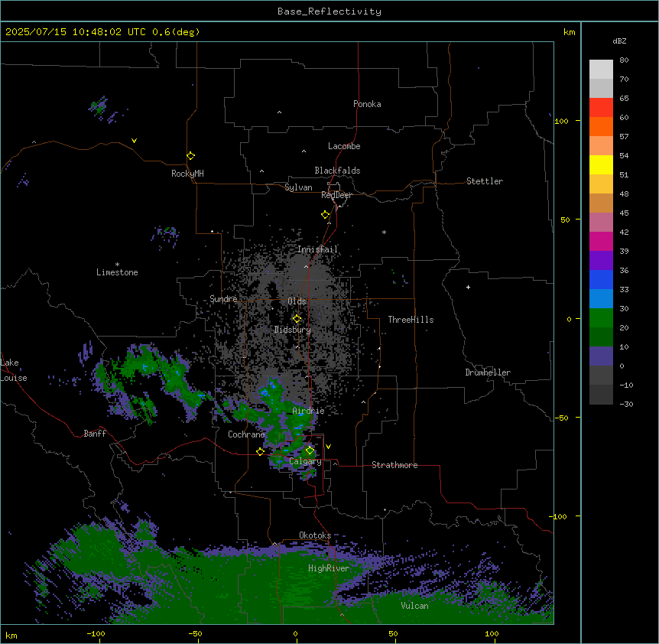The image size is (659, 644).
Task: Click the dBZ legend heading
Action: pyautogui.click(x=619, y=41)
